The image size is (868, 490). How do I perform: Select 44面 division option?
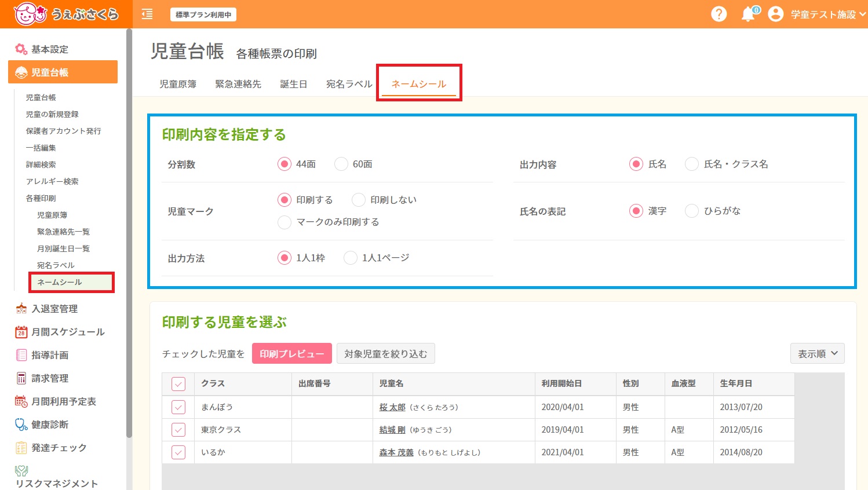pos(284,164)
